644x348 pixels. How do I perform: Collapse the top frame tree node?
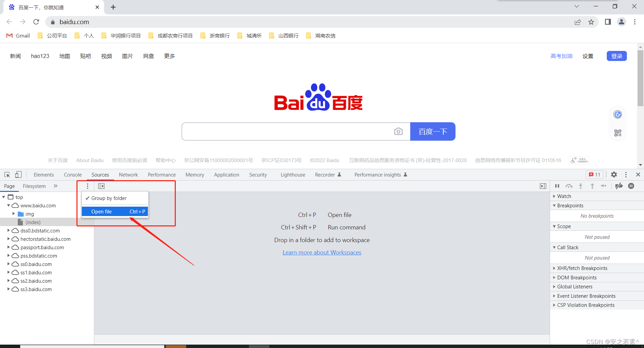4,197
